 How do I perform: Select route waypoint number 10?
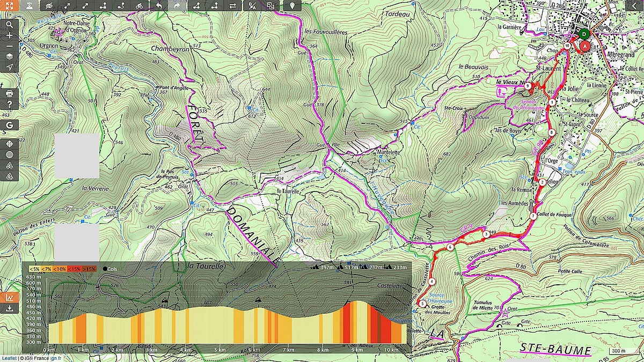(567, 46)
